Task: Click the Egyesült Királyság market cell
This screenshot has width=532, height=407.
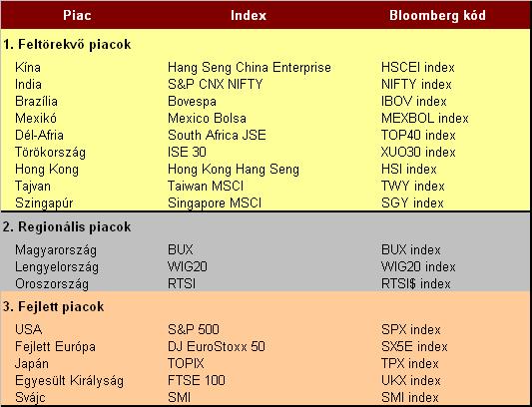Action: (69, 380)
